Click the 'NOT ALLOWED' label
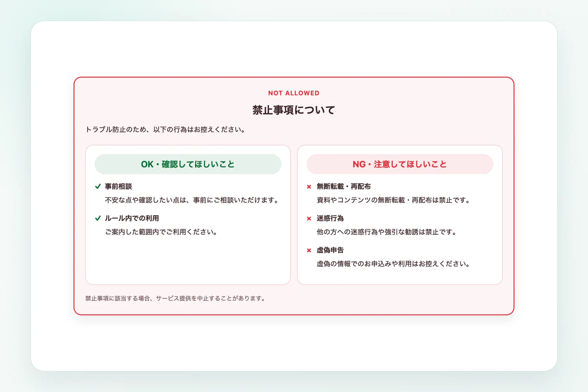The height and width of the screenshot is (392, 588). click(x=294, y=93)
